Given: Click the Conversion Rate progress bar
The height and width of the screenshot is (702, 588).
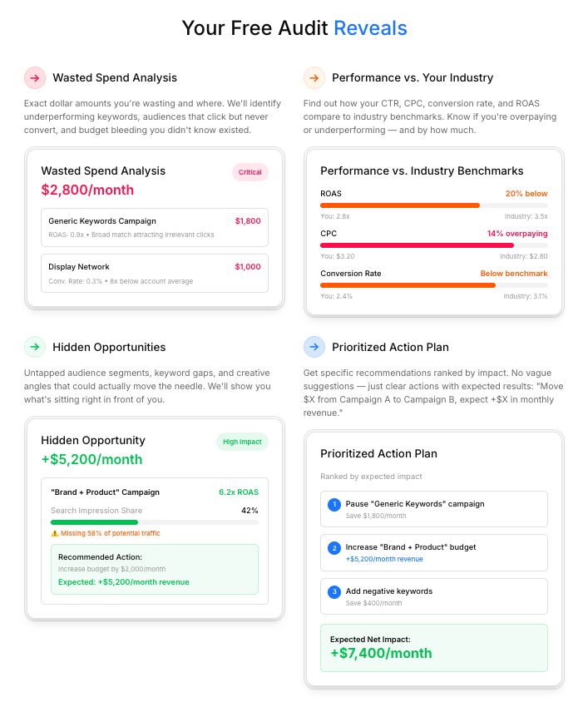Looking at the screenshot, I should [x=433, y=285].
